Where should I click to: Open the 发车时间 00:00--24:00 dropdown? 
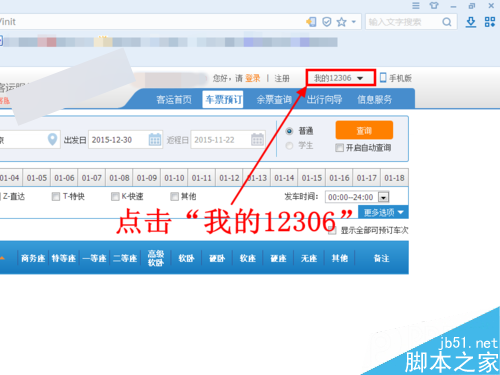pyautogui.click(x=357, y=197)
